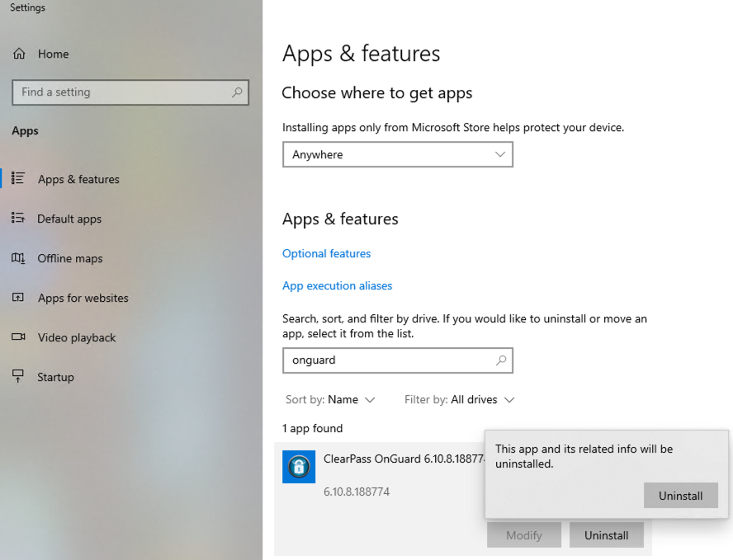The width and height of the screenshot is (733, 560).
Task: Open the Filter by All drives dropdown
Action: click(x=459, y=399)
